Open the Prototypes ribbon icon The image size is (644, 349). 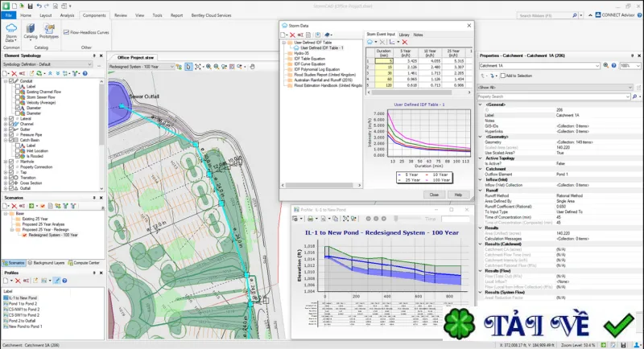(x=49, y=31)
